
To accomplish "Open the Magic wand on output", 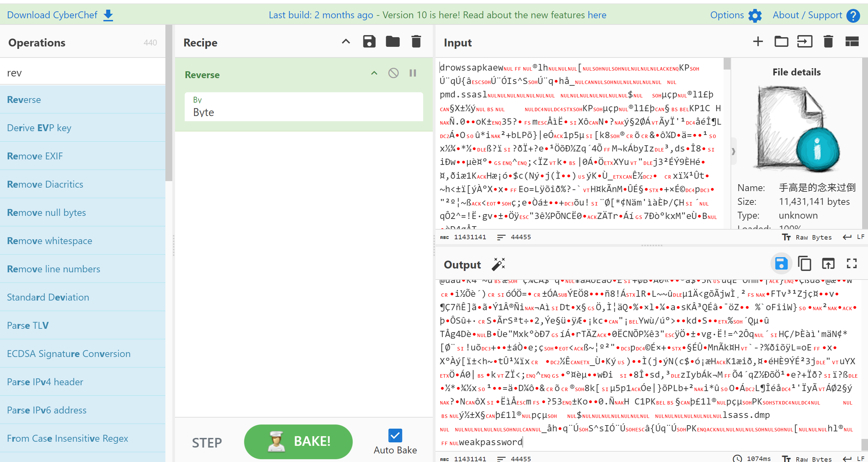I will [x=498, y=264].
